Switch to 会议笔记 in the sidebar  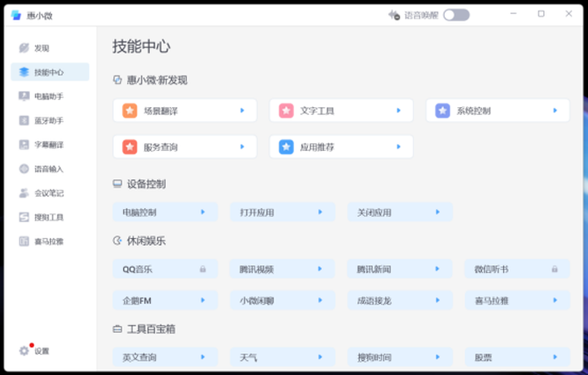click(x=50, y=193)
